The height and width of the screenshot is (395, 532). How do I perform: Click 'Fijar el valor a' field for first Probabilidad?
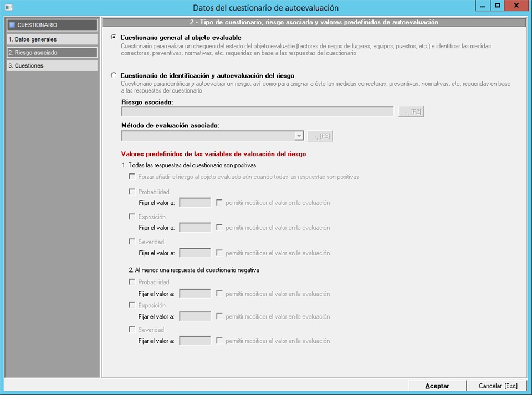coord(195,203)
